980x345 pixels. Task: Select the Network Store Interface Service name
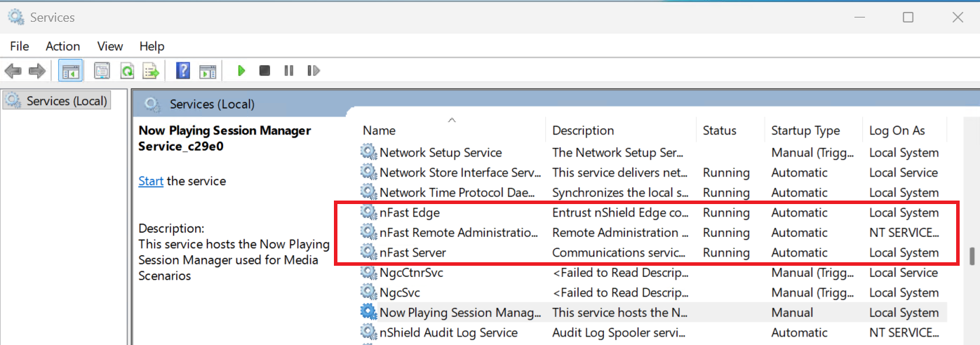(x=461, y=172)
